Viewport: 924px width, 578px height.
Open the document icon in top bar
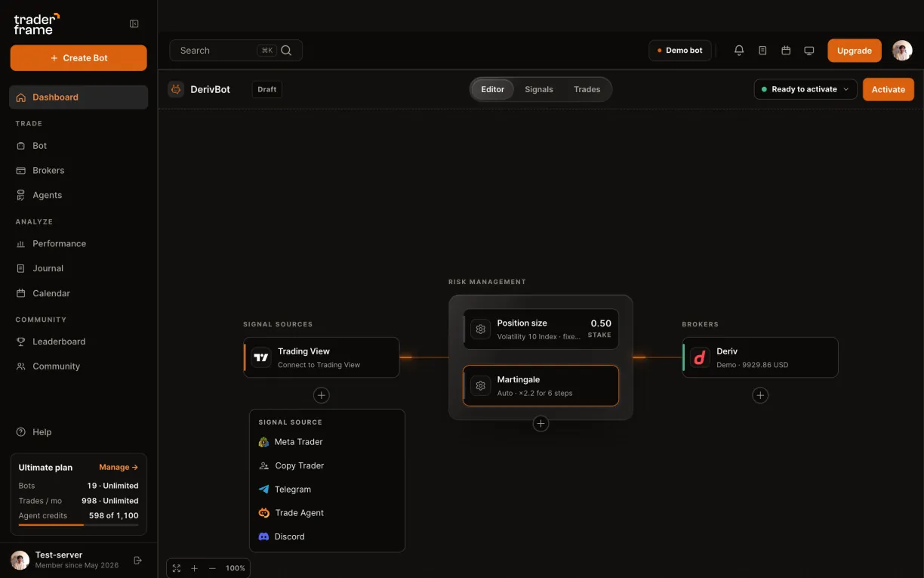click(x=762, y=51)
